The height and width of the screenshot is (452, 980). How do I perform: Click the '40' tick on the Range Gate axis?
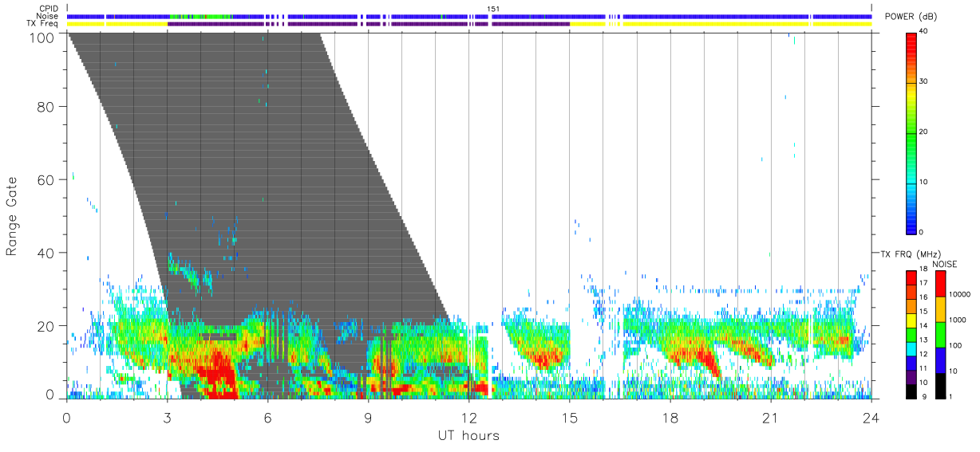(45, 254)
